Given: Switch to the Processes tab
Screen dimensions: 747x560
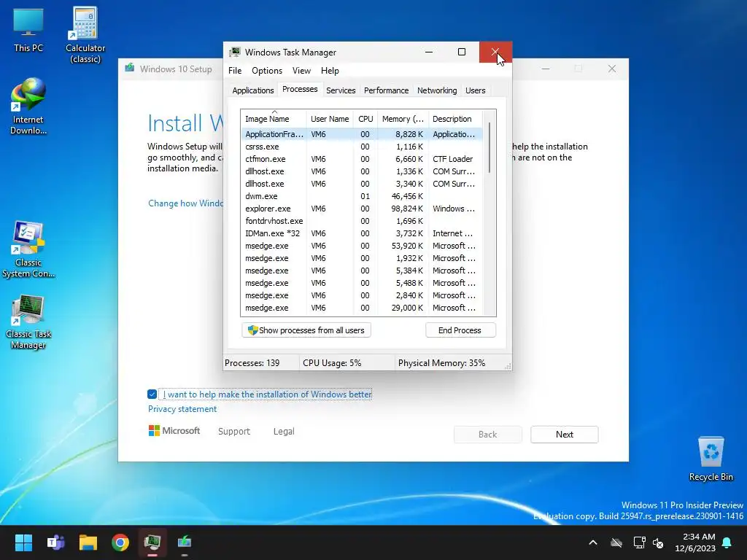Looking at the screenshot, I should point(300,89).
